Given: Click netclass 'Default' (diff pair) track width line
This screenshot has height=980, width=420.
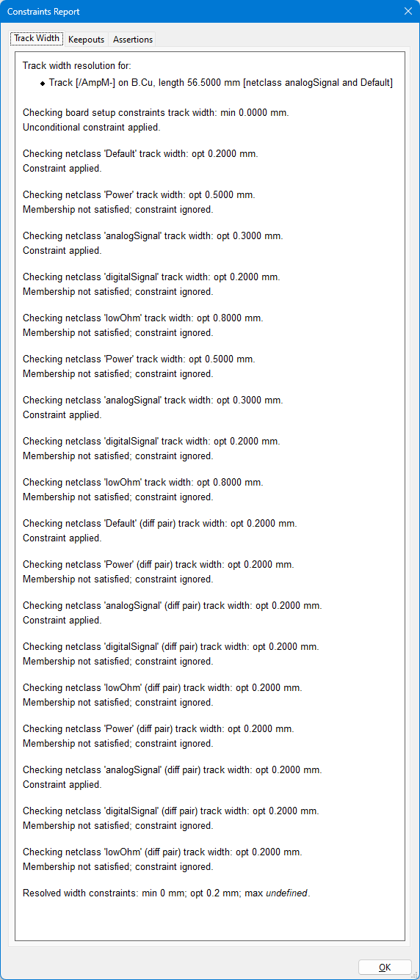Looking at the screenshot, I should pos(160,524).
